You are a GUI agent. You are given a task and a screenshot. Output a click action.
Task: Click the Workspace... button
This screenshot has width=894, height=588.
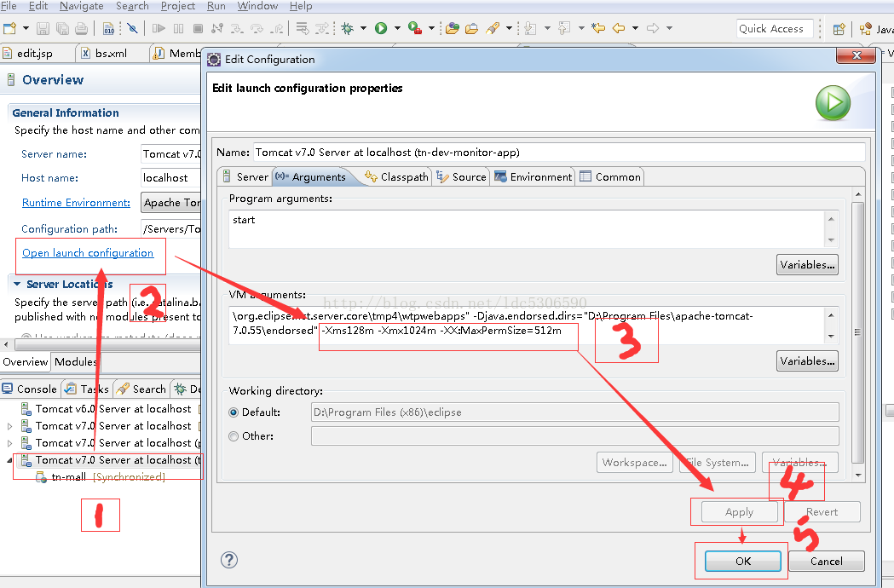point(635,463)
